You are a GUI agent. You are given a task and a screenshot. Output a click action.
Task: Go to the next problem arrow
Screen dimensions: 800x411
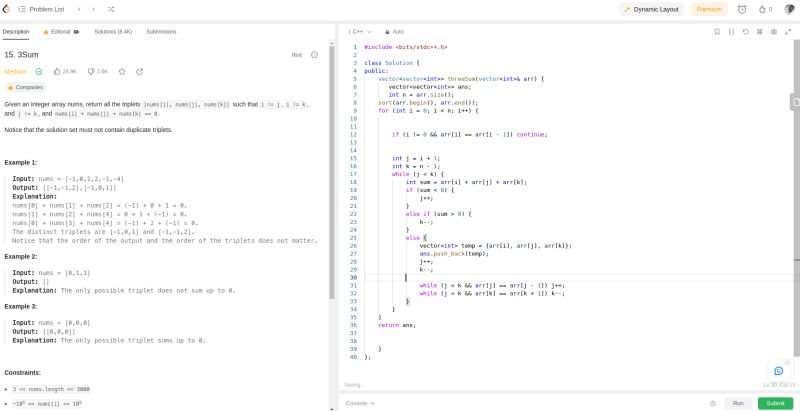[93, 9]
